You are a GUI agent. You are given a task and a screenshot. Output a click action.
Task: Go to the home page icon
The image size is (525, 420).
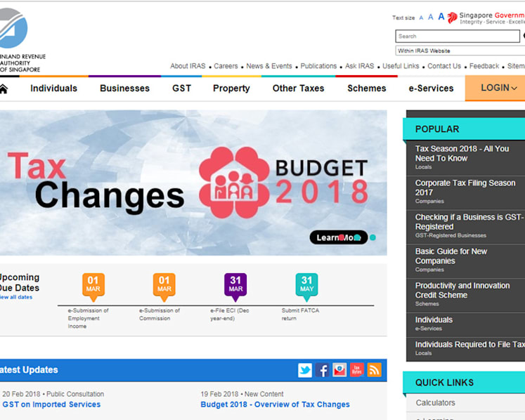(x=3, y=88)
